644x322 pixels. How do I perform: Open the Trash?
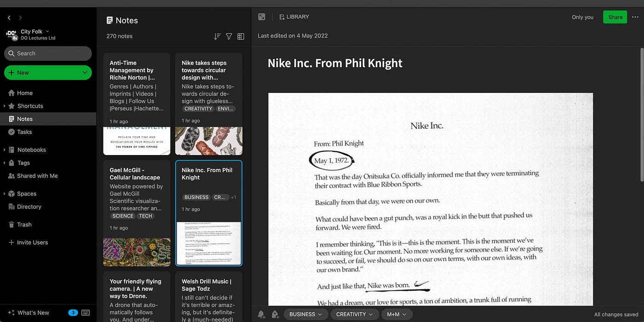coord(24,224)
